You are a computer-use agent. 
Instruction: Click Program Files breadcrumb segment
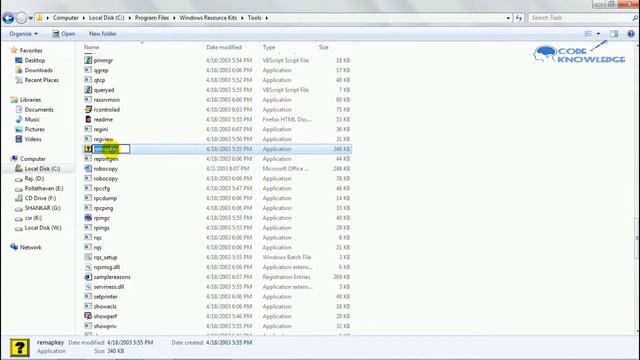[x=152, y=18]
